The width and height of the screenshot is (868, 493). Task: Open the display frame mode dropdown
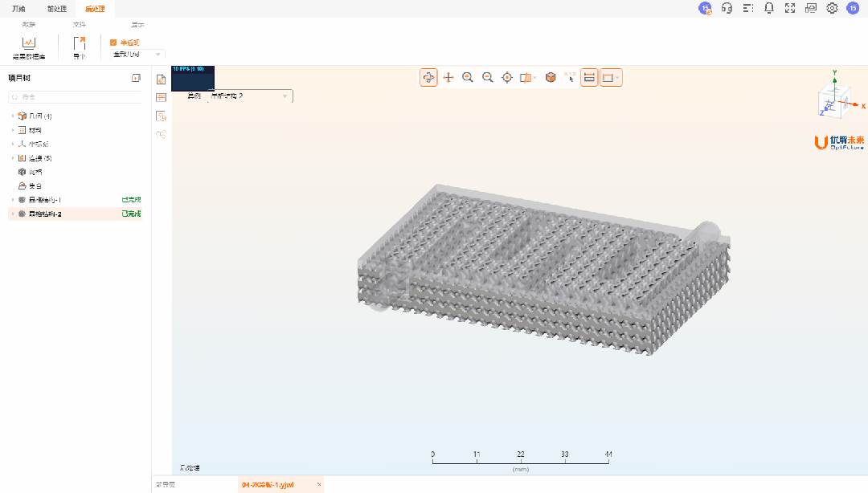[x=611, y=77]
